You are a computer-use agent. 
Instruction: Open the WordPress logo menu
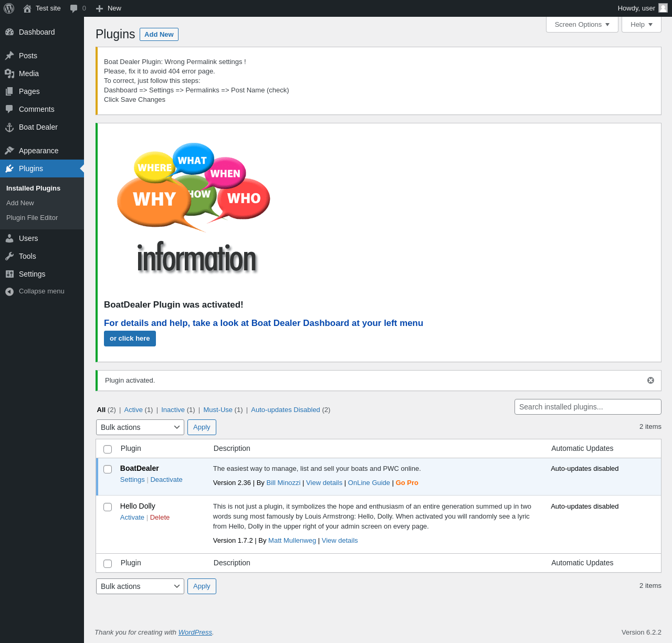pyautogui.click(x=9, y=8)
